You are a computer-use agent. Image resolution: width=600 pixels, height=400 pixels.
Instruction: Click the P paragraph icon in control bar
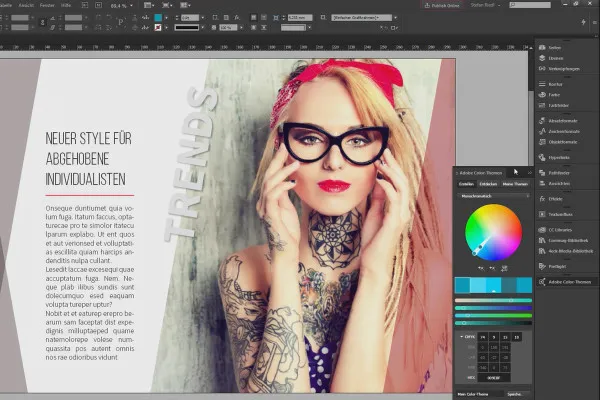(x=121, y=22)
